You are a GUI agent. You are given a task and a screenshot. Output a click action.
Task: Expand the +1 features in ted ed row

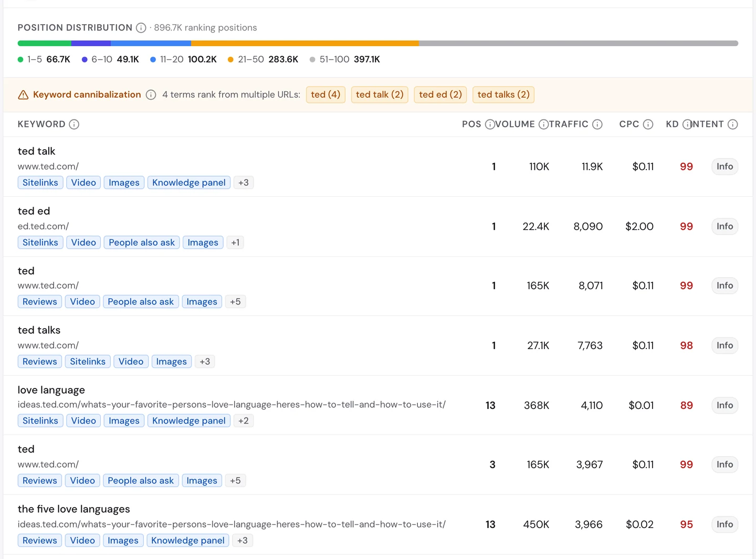click(x=235, y=242)
